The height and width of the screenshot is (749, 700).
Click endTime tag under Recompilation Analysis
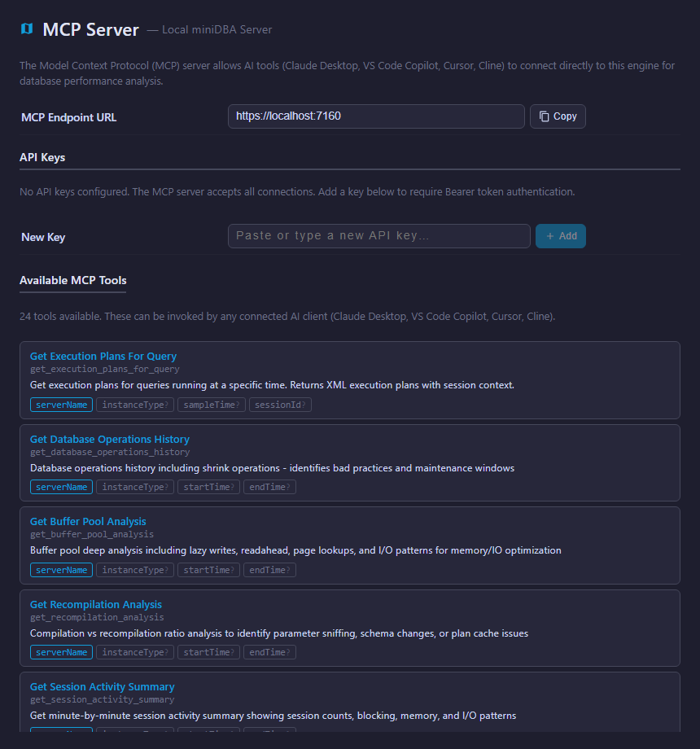pos(269,652)
